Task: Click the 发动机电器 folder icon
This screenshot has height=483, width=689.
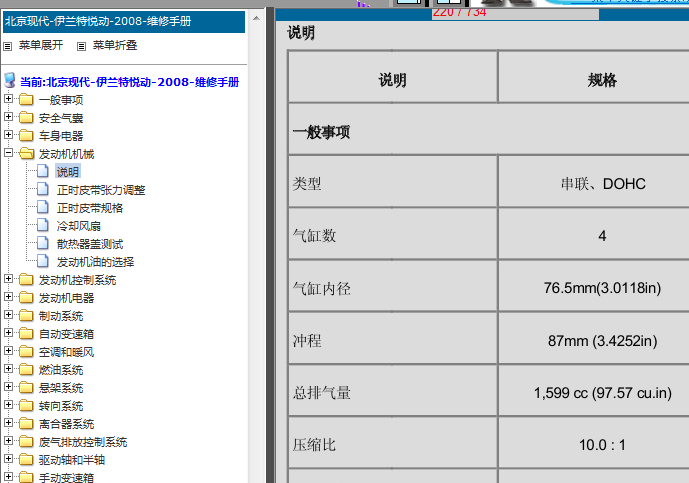Action: [26, 298]
